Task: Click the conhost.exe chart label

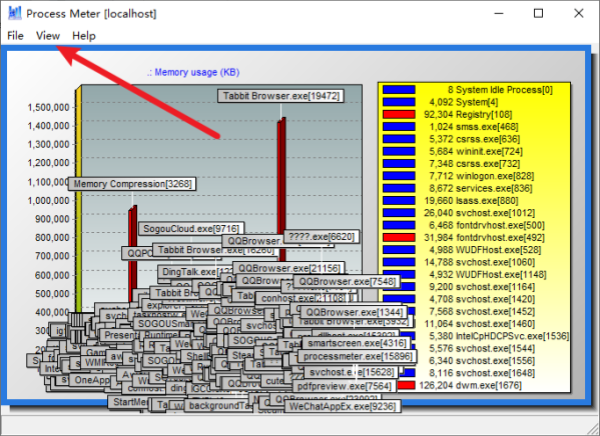Action: pos(303,298)
